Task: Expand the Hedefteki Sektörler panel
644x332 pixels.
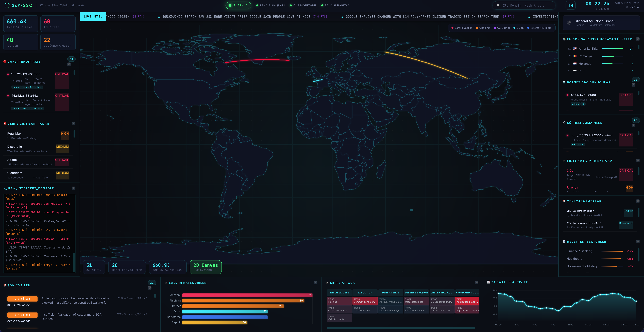Action: [x=637, y=241]
